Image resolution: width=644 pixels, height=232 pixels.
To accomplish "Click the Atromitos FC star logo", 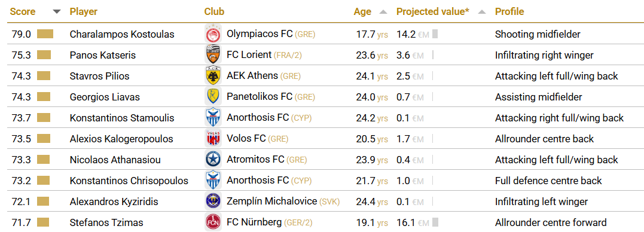I will point(213,160).
